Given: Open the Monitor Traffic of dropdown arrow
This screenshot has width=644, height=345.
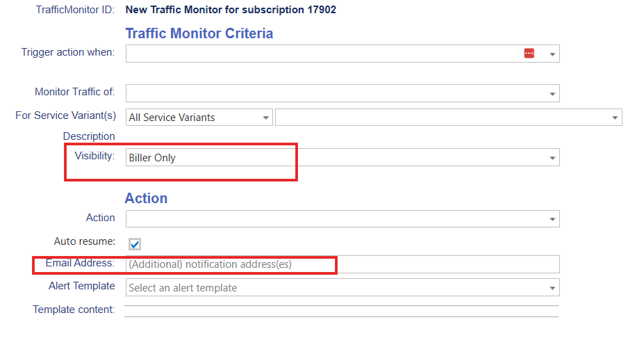Looking at the screenshot, I should coord(552,94).
